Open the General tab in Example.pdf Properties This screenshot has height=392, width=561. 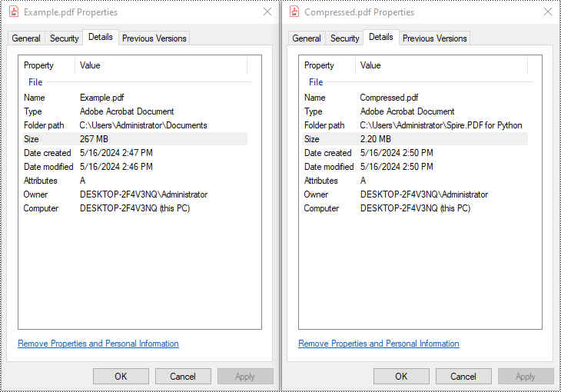[x=26, y=38]
